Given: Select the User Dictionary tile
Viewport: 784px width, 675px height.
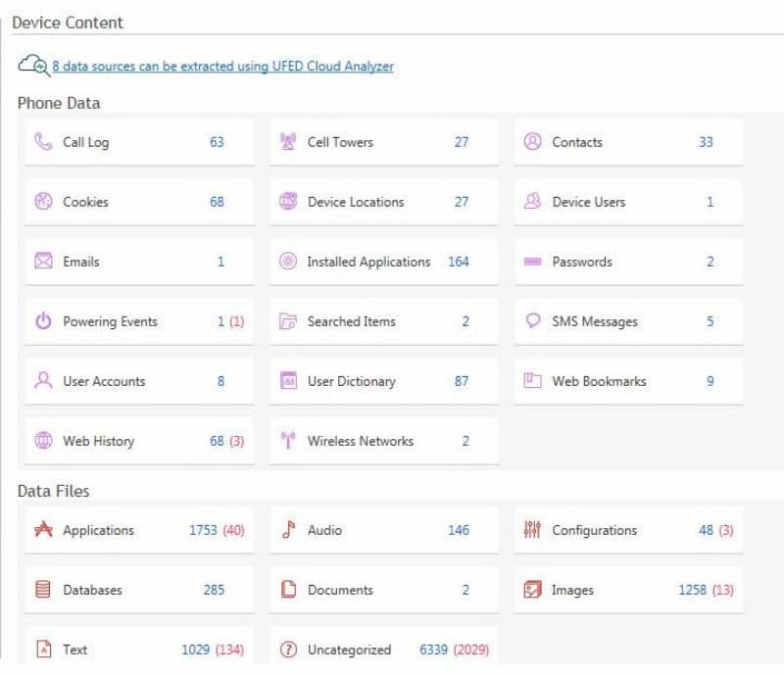Looking at the screenshot, I should [383, 381].
